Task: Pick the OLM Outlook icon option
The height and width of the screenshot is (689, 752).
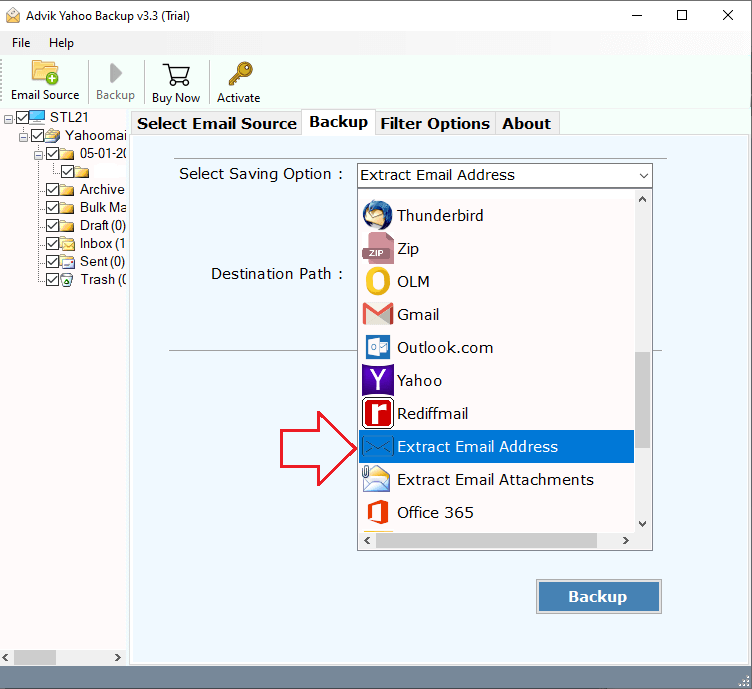Action: point(377,281)
